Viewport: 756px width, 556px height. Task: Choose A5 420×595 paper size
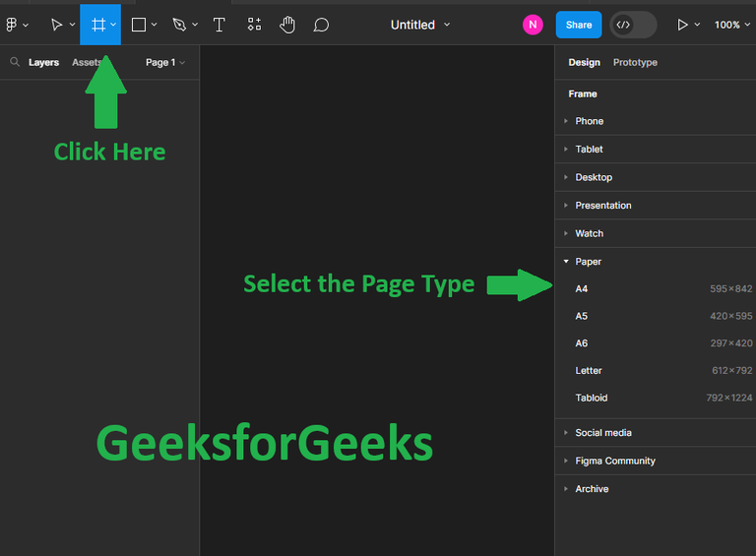[x=656, y=316]
